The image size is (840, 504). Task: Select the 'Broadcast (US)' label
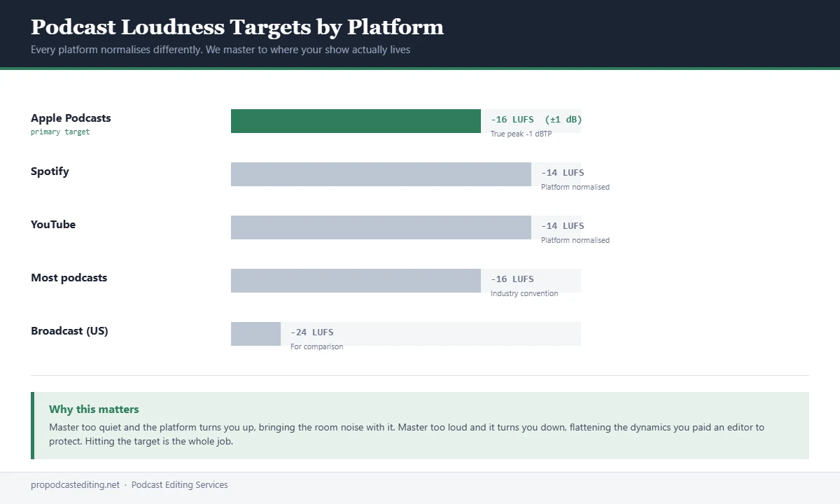[69, 330]
